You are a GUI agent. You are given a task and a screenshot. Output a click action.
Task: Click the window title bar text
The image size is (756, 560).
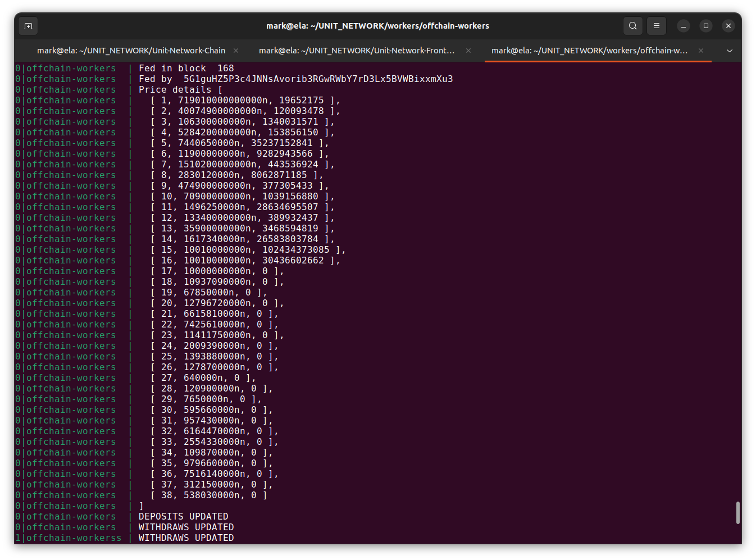[x=377, y=26]
